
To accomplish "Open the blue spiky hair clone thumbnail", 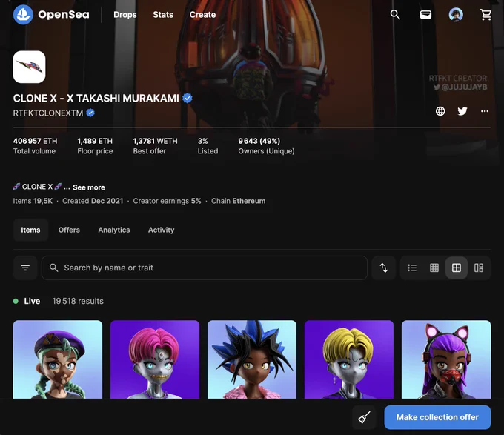I will (x=252, y=359).
